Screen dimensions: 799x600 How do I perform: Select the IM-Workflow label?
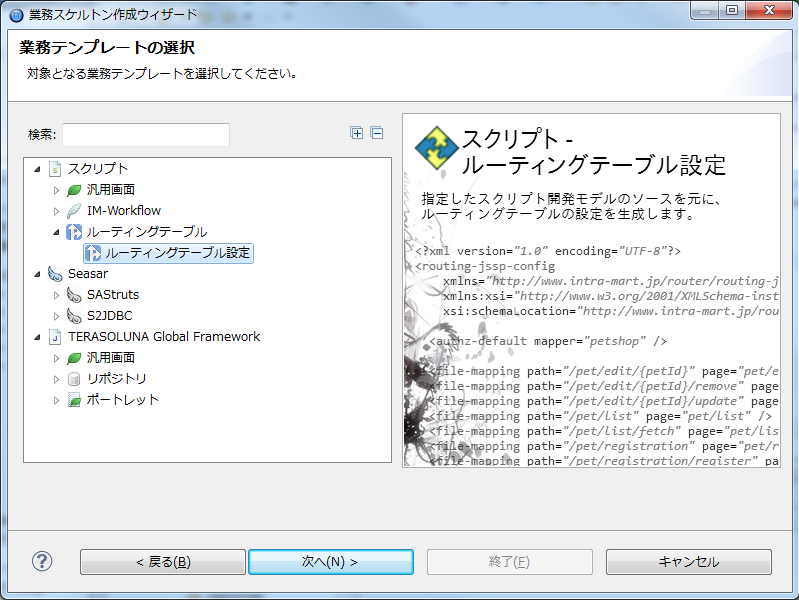[124, 211]
